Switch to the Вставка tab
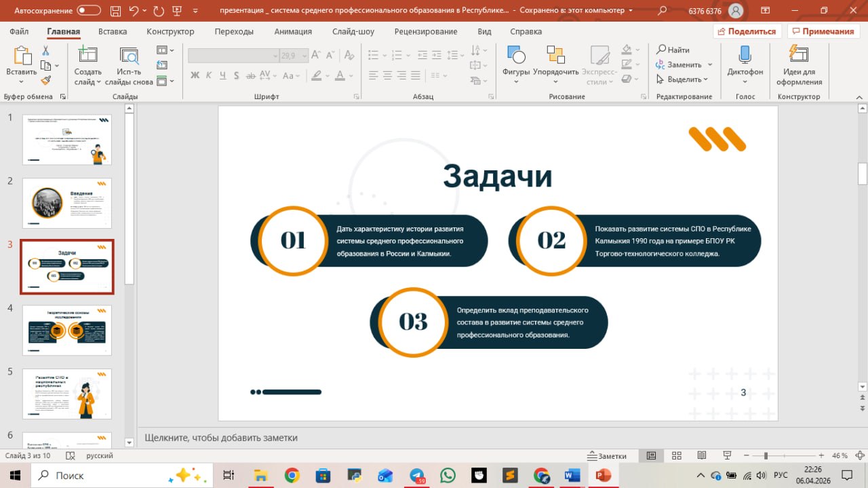The width and height of the screenshot is (868, 488). (113, 31)
